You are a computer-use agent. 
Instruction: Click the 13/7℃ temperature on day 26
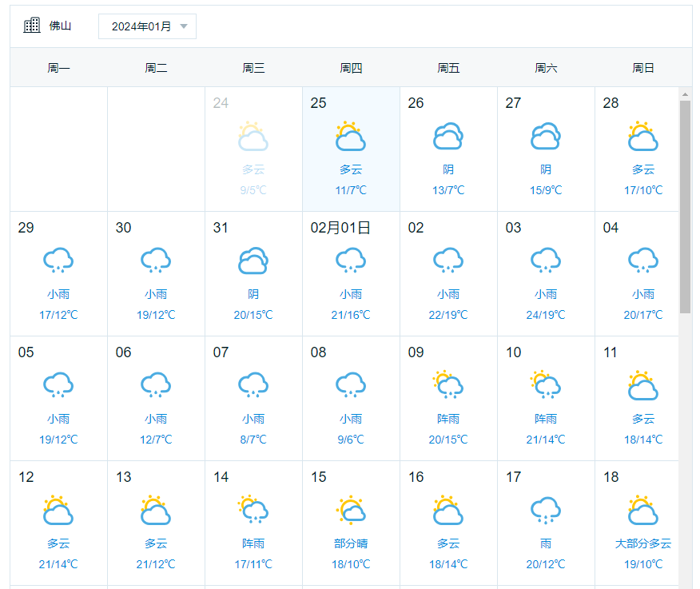coord(448,190)
